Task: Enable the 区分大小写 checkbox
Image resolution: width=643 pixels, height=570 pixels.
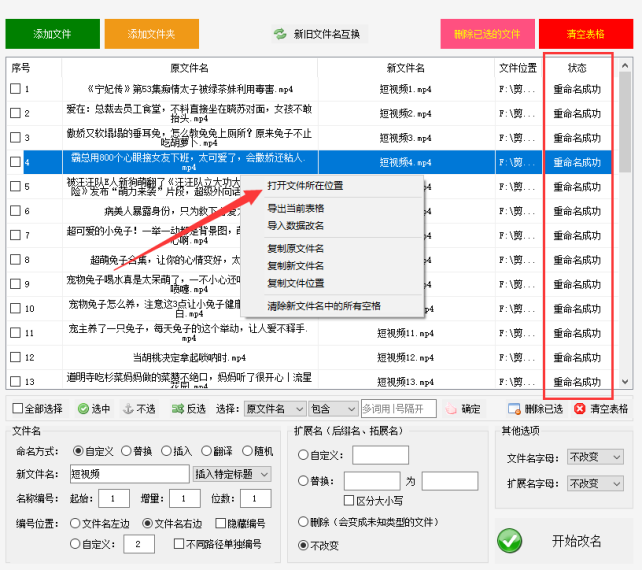Action: pos(349,500)
